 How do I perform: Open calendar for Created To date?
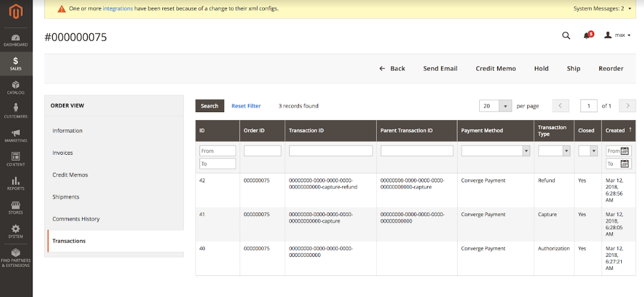tap(625, 164)
